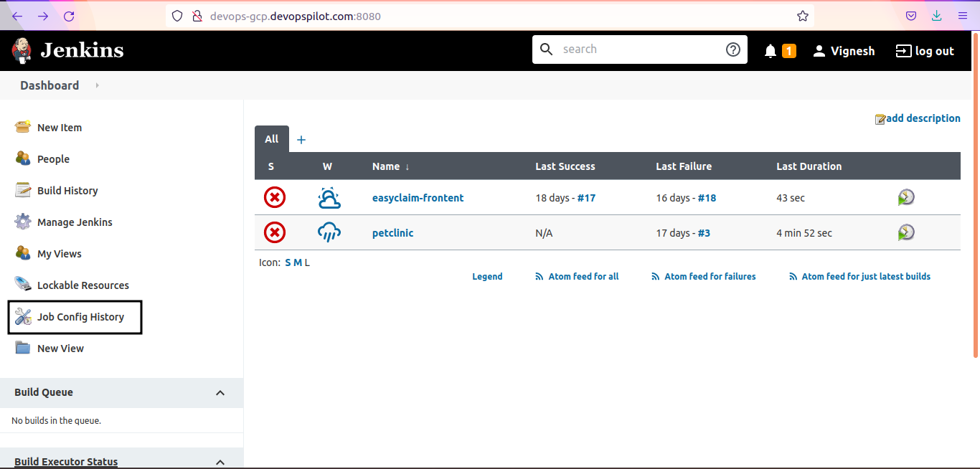Click the My Views icon
This screenshot has width=980, height=469.
coord(23,253)
